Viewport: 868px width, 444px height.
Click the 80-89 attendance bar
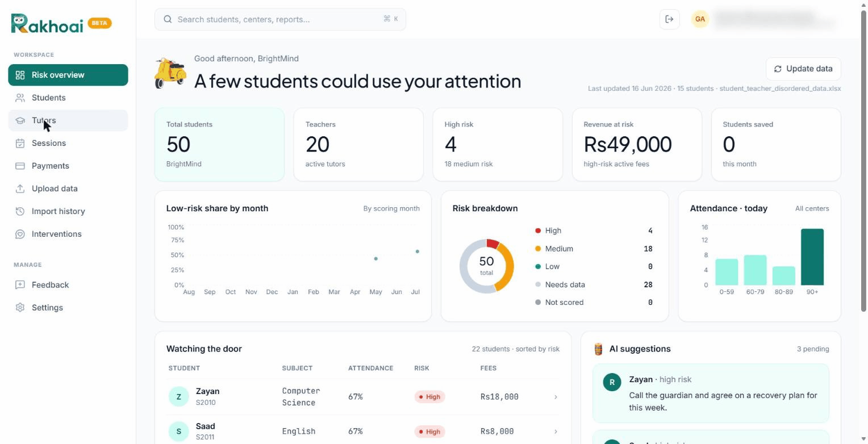pos(784,276)
